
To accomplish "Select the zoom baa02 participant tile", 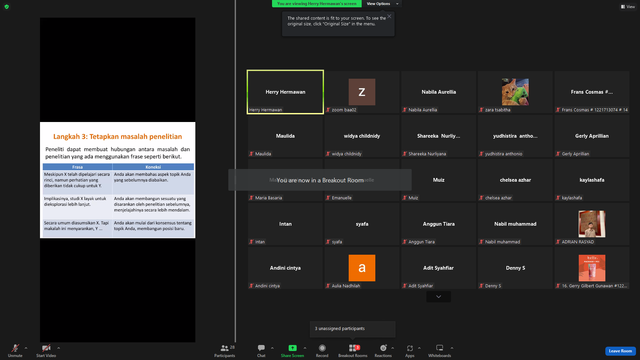I will pyautogui.click(x=362, y=92).
